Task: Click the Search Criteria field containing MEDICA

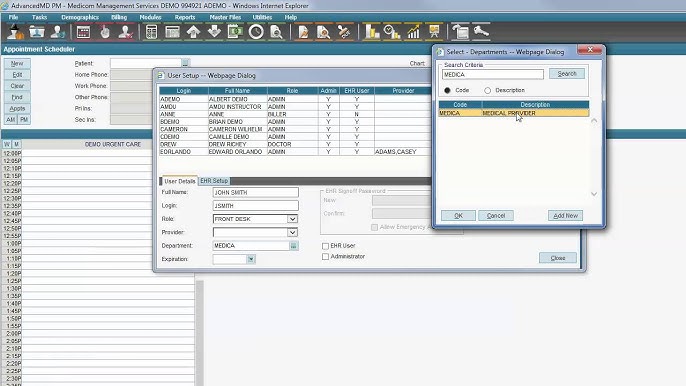Action: (493, 74)
